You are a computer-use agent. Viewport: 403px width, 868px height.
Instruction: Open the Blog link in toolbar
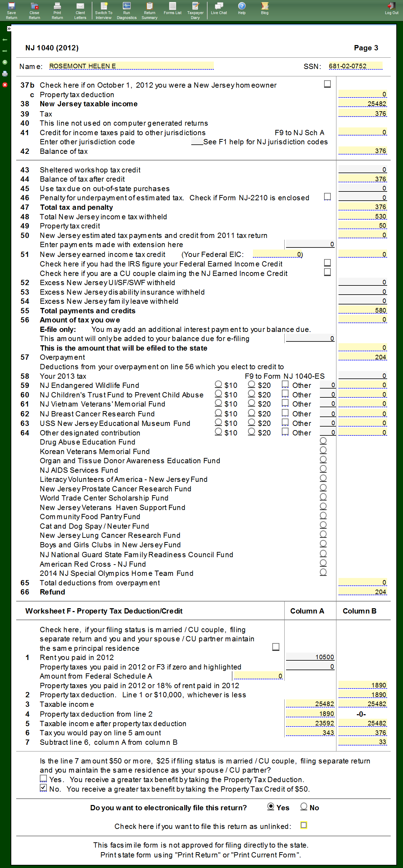click(x=265, y=8)
